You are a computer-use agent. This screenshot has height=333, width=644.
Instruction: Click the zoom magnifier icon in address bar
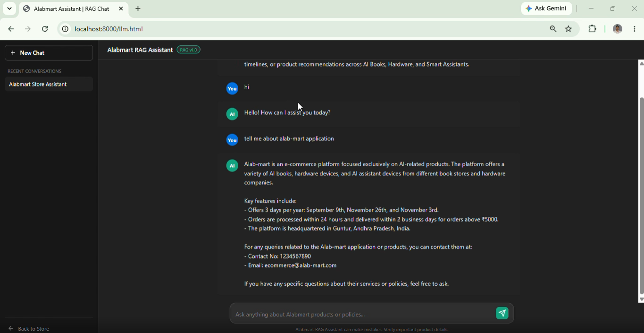coord(553,29)
